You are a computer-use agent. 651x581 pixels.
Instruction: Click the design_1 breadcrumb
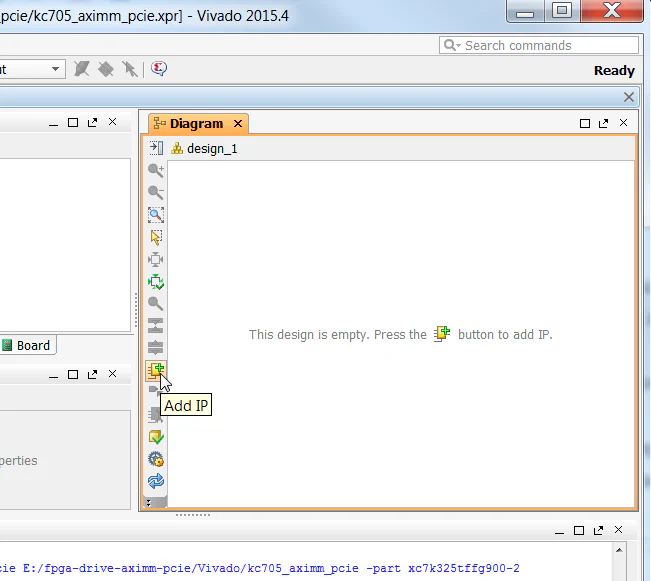click(212, 149)
